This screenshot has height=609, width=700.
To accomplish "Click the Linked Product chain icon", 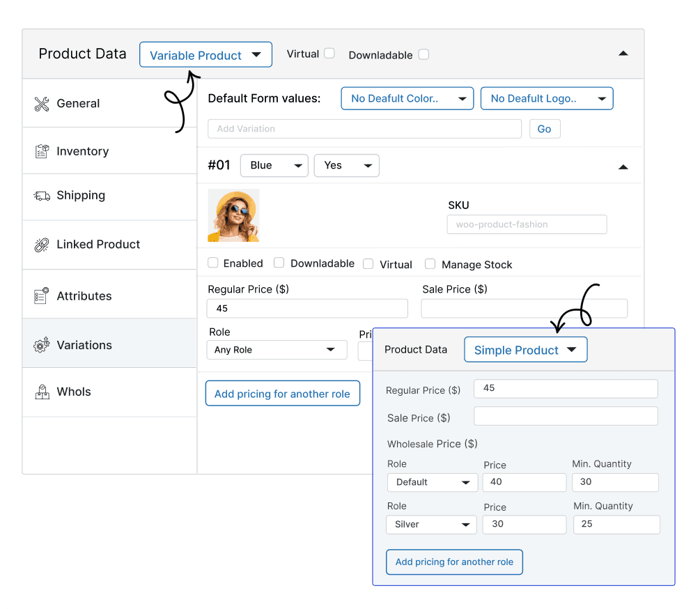I will coord(42,245).
